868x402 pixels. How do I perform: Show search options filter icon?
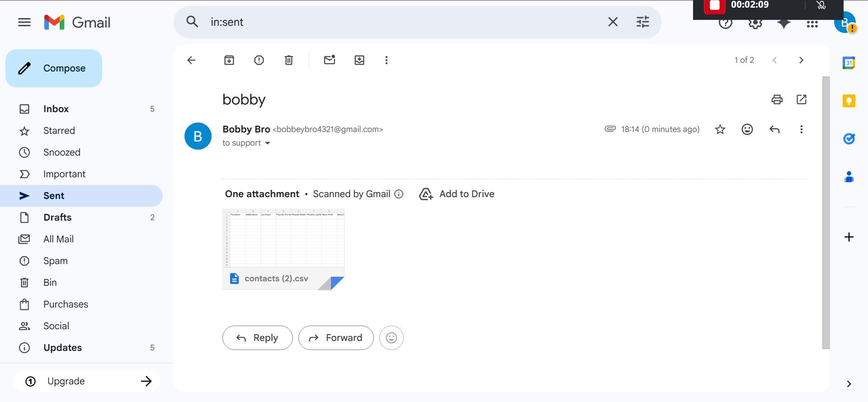(642, 22)
